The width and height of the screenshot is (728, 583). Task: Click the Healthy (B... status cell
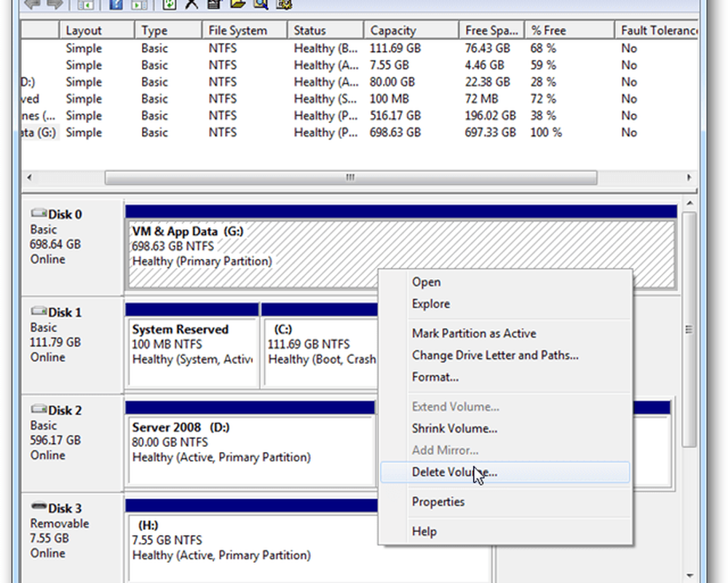[x=325, y=48]
